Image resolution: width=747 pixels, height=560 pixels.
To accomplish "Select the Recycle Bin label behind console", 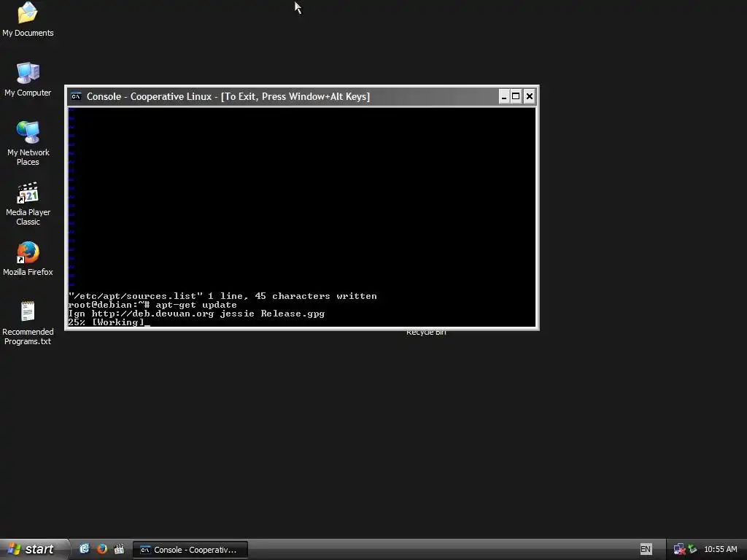I will pyautogui.click(x=426, y=332).
